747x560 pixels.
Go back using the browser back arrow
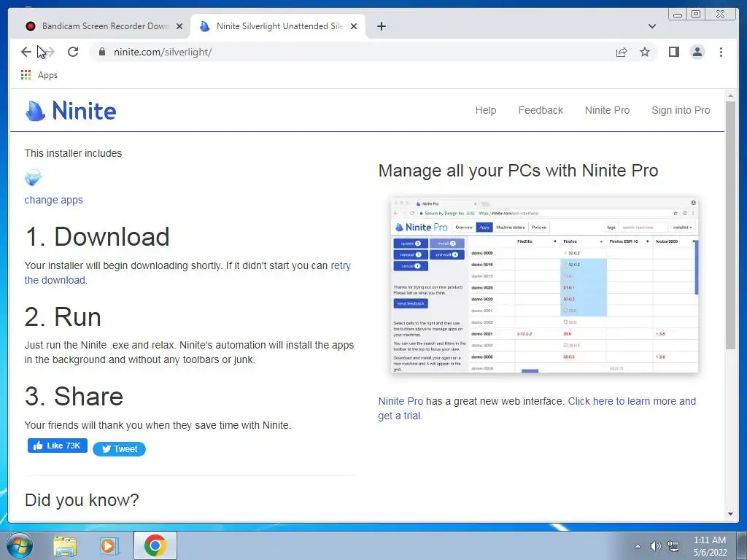[26, 52]
